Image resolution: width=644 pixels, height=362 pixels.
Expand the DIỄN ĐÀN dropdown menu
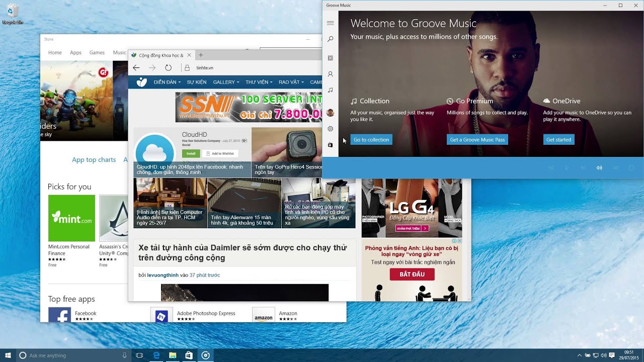(x=168, y=82)
